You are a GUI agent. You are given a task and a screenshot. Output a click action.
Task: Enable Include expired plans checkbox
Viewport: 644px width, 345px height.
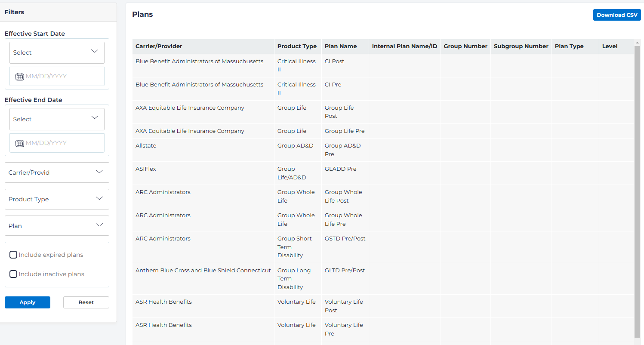(13, 255)
